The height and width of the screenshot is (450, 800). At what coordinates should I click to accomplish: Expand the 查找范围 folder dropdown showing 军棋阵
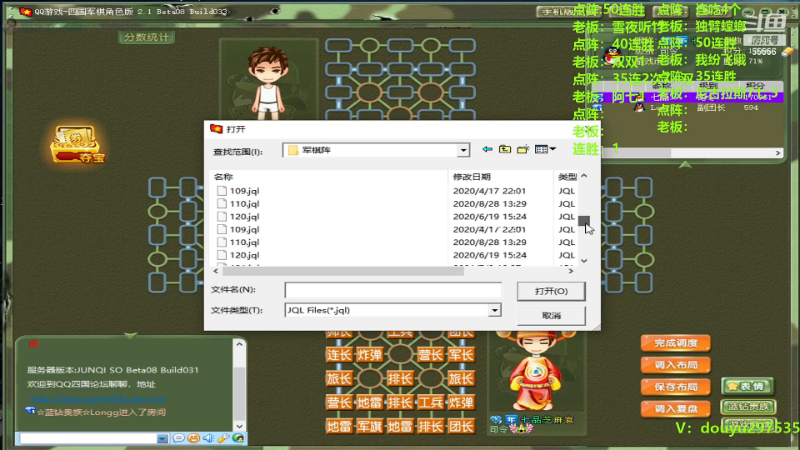[463, 150]
